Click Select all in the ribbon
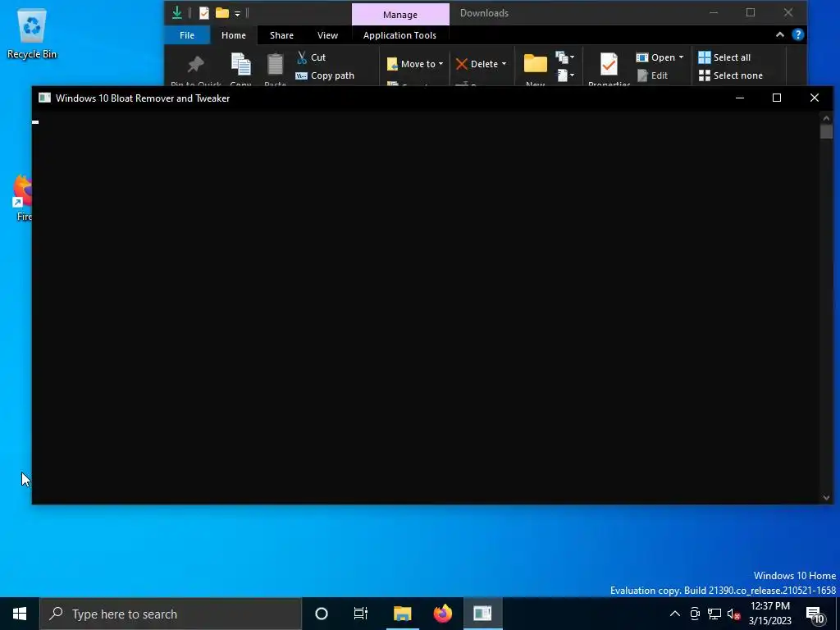This screenshot has height=630, width=840. tap(724, 57)
